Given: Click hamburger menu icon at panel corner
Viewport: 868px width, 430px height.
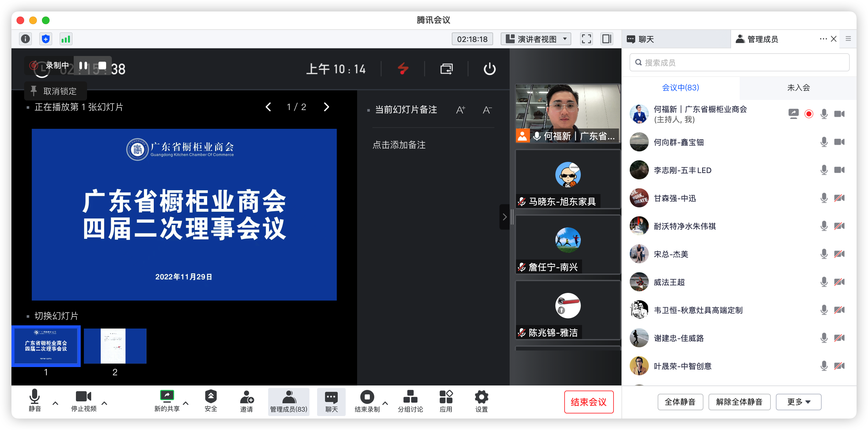Looking at the screenshot, I should pos(848,39).
